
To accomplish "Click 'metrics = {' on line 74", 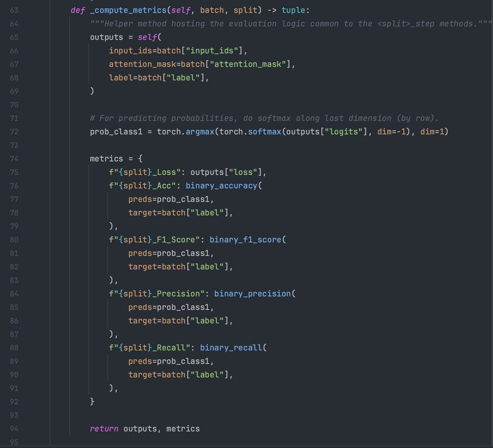I will pos(116,159).
